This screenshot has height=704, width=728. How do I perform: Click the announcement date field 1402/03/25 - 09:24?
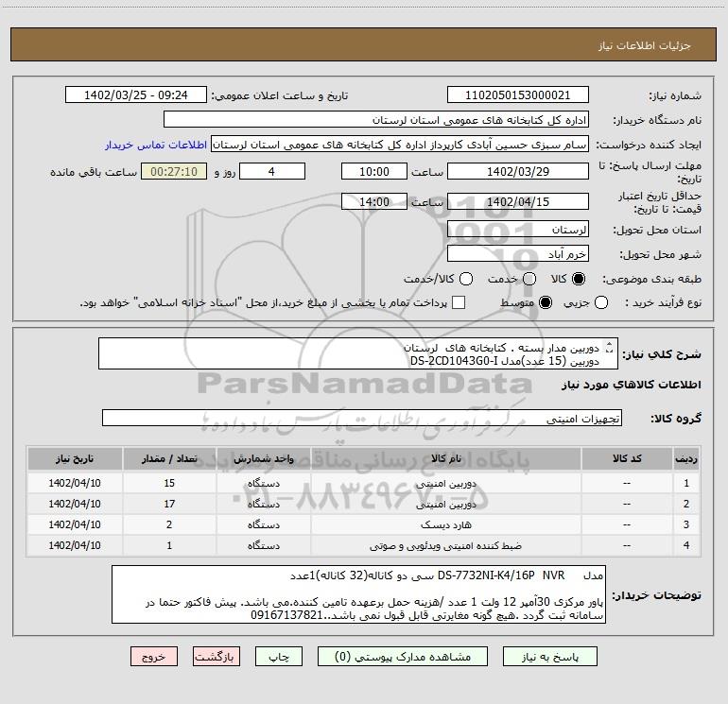136,95
